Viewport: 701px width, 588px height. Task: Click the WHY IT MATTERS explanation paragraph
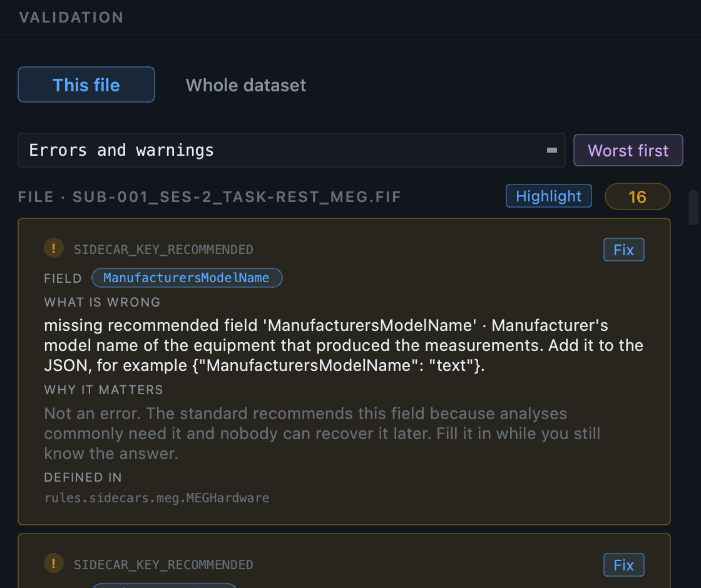tap(322, 433)
